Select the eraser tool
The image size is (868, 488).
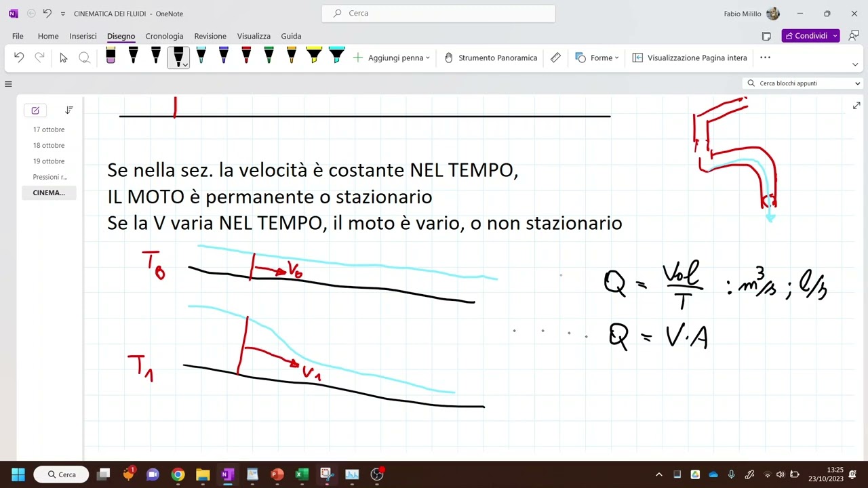[111, 56]
